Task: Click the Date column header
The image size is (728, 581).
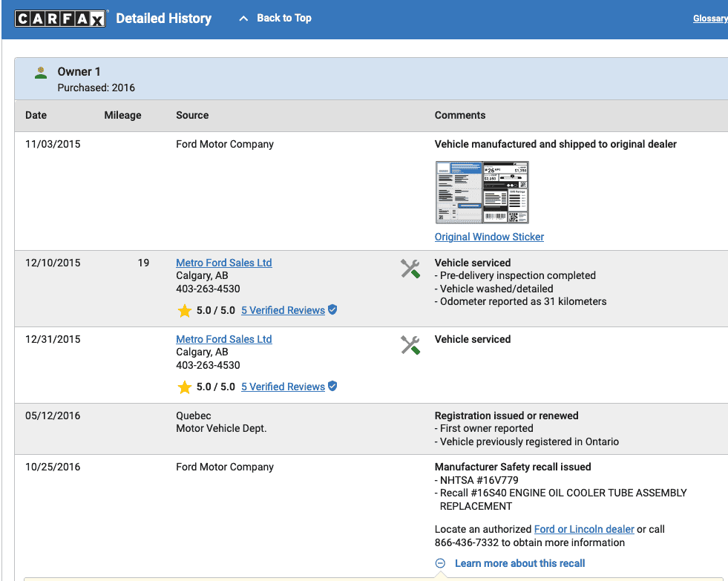Action: click(x=36, y=115)
